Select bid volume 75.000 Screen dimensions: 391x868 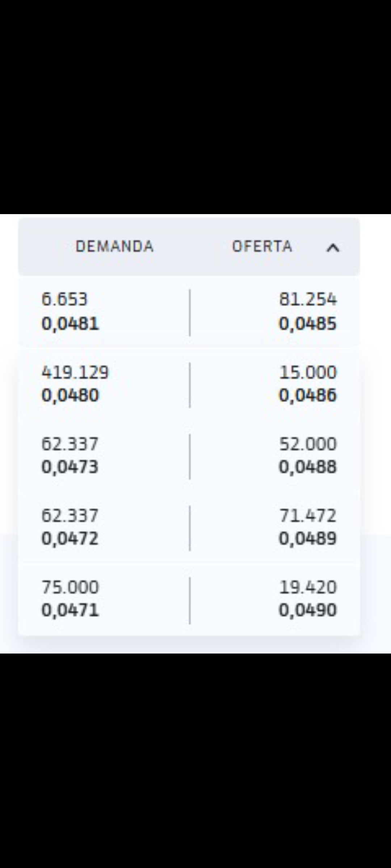point(70,587)
